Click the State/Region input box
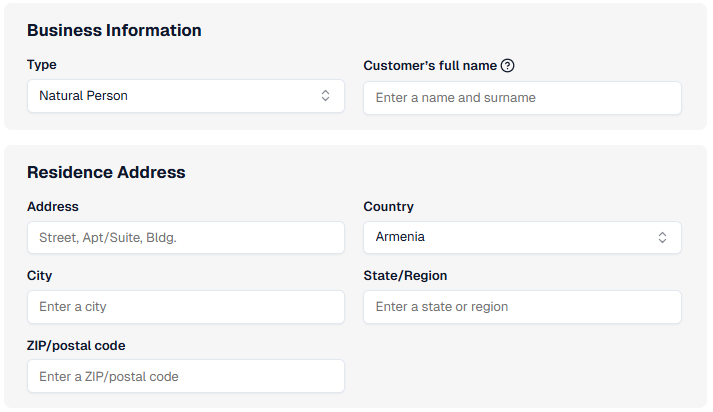Image resolution: width=713 pixels, height=412 pixels. (x=522, y=307)
